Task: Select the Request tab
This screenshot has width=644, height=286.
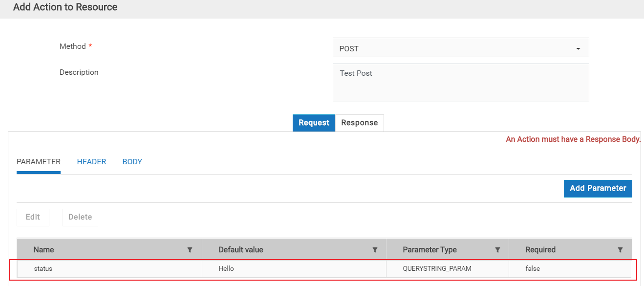Action: pyautogui.click(x=314, y=123)
